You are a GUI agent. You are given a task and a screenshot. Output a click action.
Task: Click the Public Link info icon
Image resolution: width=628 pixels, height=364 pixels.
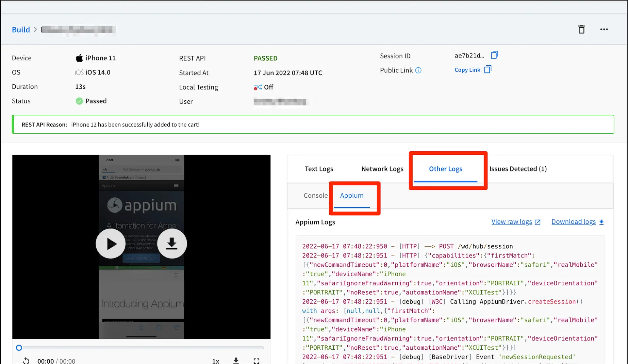[418, 70]
